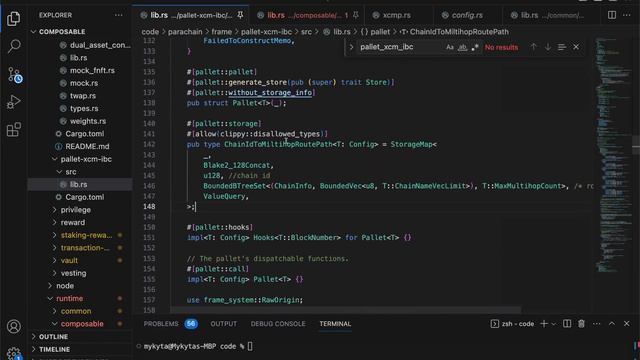The image size is (640, 360).
Task: Open the Search view in activity bar
Action: 13,46
